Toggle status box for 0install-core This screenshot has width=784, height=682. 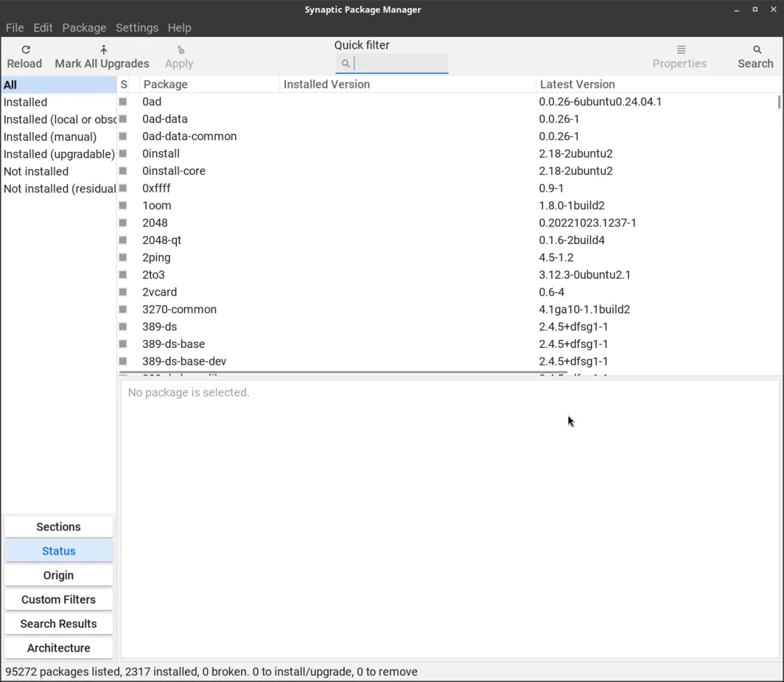[x=123, y=171]
